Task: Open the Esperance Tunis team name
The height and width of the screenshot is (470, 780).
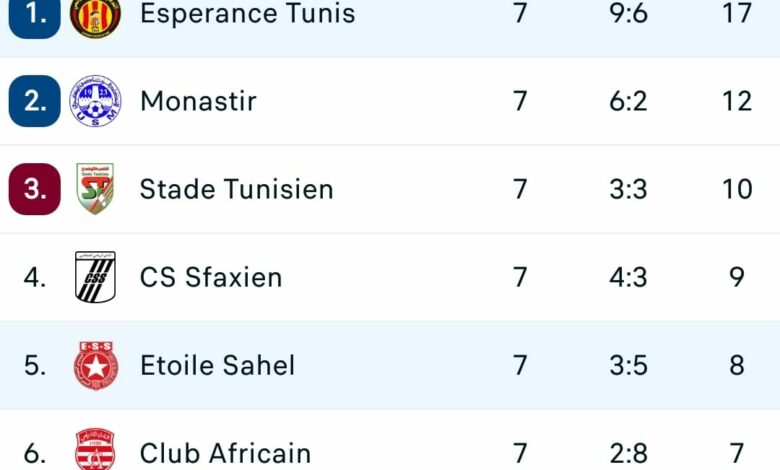Action: click(x=247, y=15)
